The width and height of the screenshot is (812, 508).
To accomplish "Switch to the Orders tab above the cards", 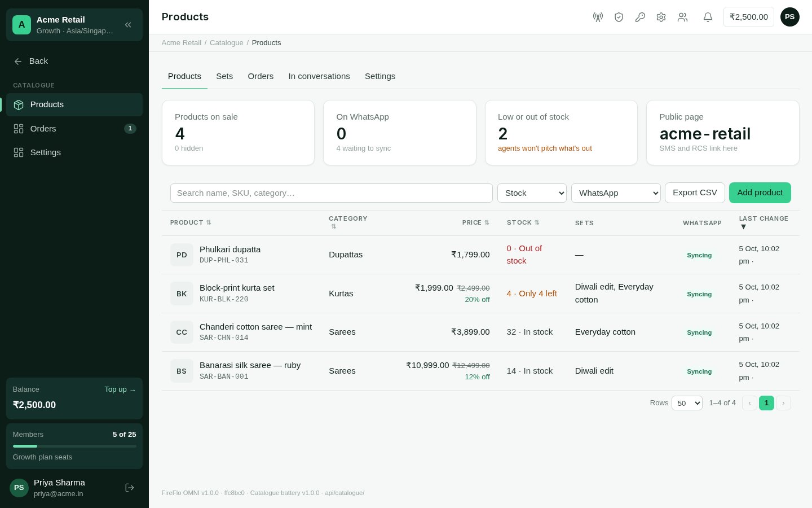I will (x=261, y=76).
